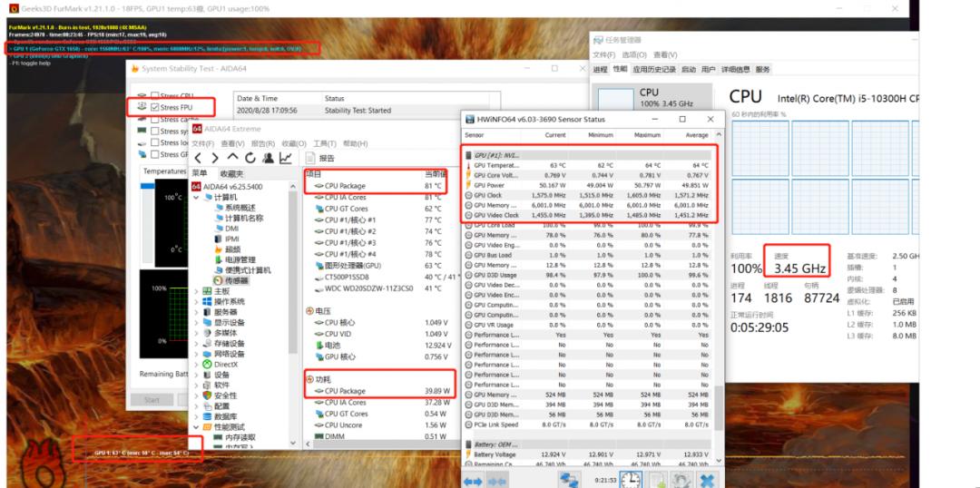Select 传感器 in the tree
Image resolution: width=980 pixels, height=488 pixels.
coord(236,280)
